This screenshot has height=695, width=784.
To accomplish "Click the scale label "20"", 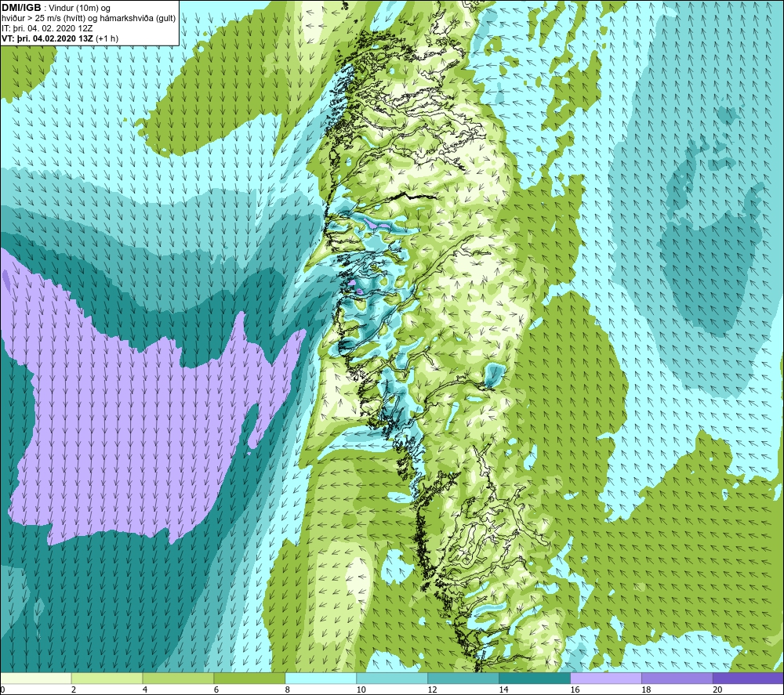I will point(717,690).
